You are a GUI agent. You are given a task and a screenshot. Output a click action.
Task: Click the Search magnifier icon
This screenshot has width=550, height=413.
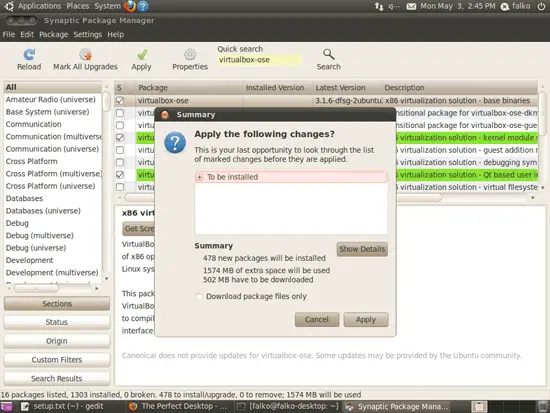click(328, 54)
